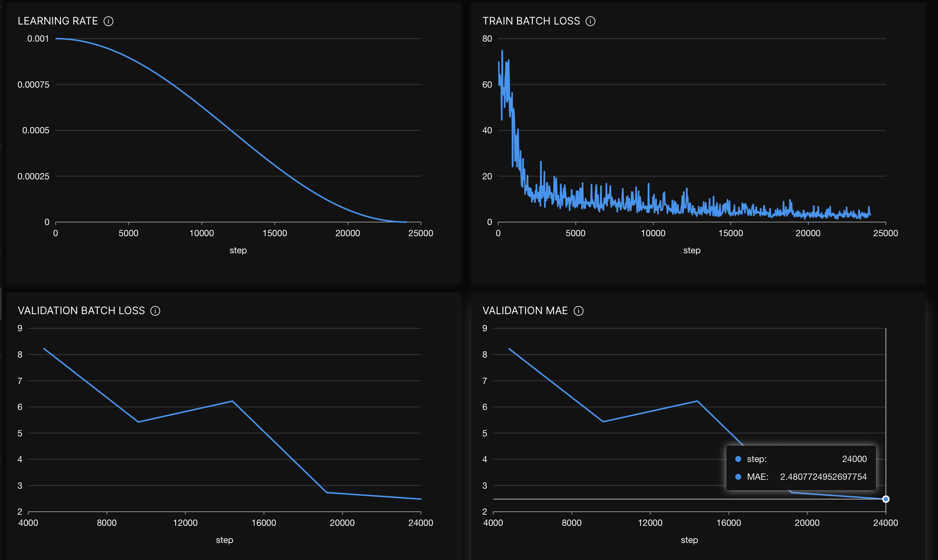Click the highlighted data point at step 24000
The width and height of the screenshot is (938, 560).
tap(886, 499)
